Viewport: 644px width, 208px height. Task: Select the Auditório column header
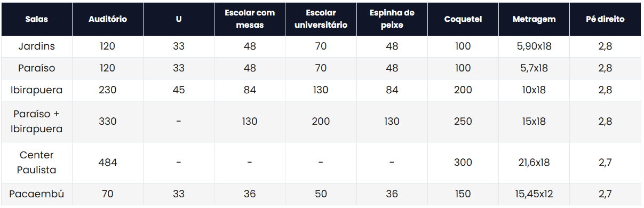107,19
